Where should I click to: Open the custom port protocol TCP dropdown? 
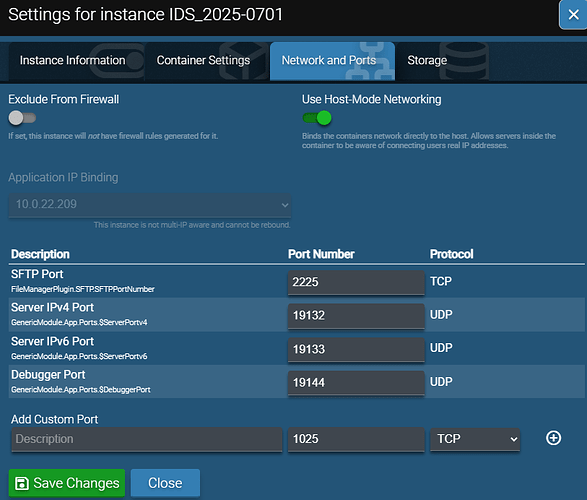[x=475, y=439]
